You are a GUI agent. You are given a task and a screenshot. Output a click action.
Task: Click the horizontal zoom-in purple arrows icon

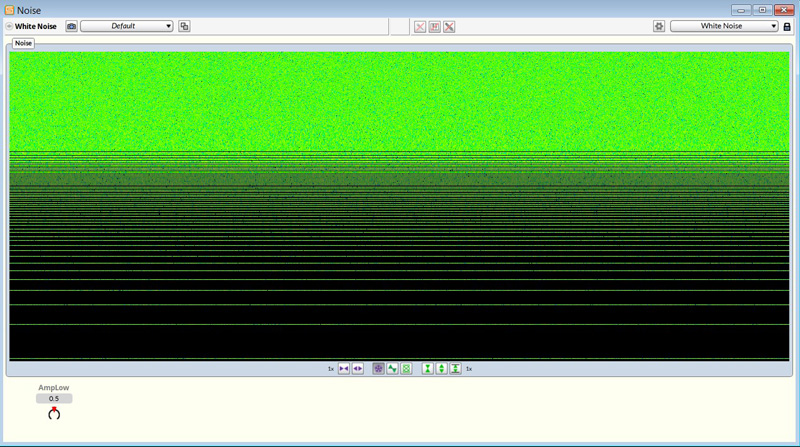click(344, 368)
